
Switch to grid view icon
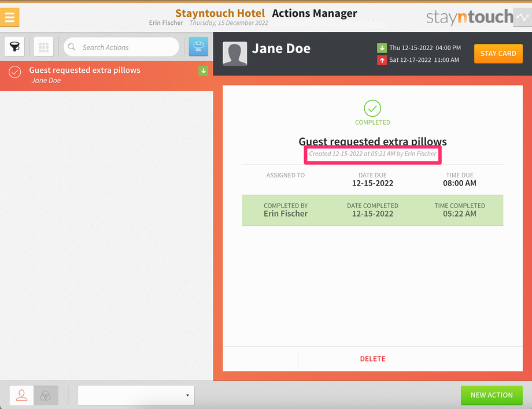[x=44, y=46]
